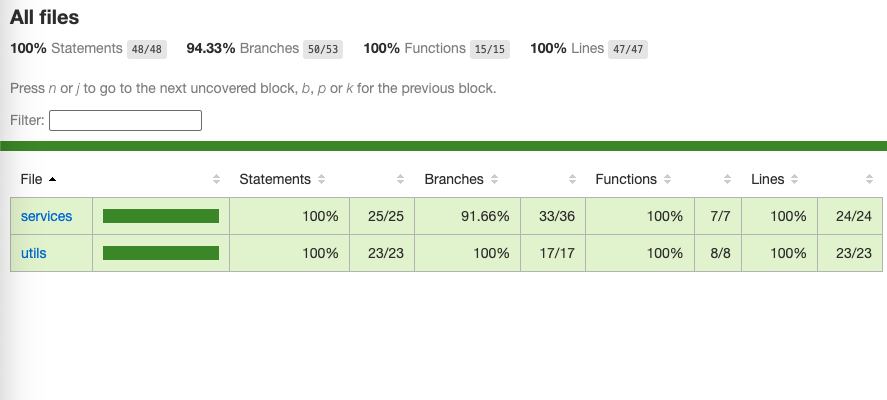The width and height of the screenshot is (887, 400).
Task: Sort by Functions percentage column icon
Action: click(668, 179)
